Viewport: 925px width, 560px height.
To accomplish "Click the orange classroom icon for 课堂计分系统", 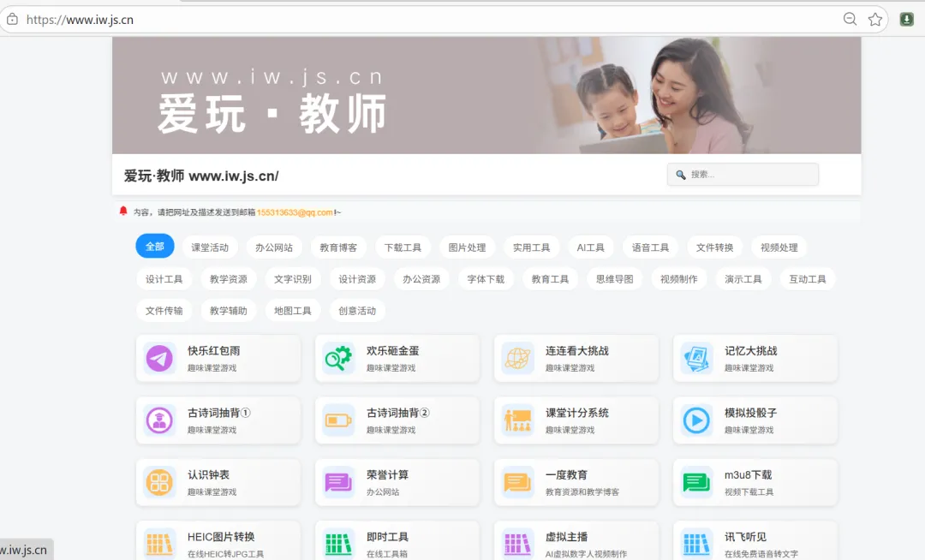I will pos(517,420).
